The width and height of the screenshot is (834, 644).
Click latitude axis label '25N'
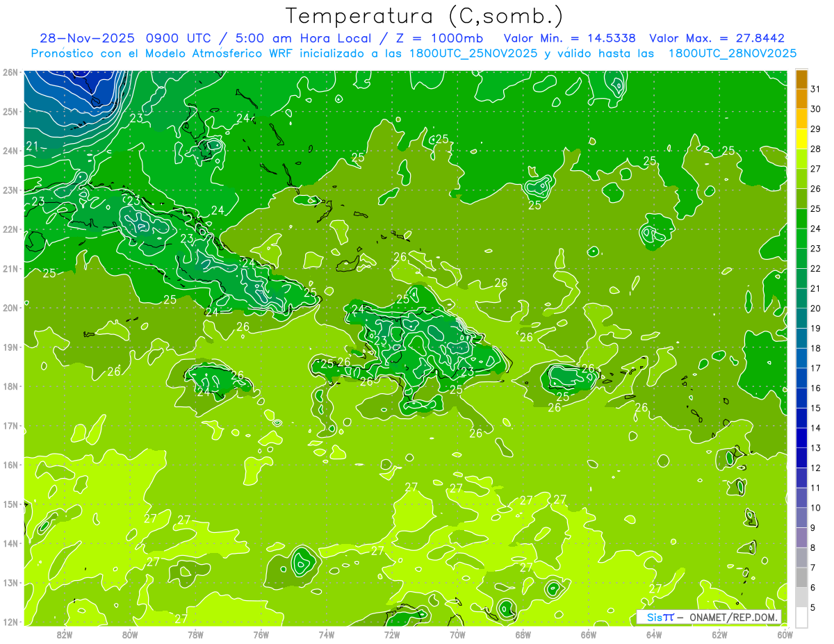(10, 111)
